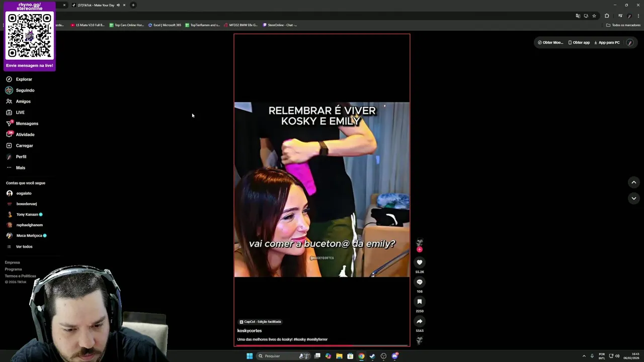This screenshot has height=362, width=644.
Task: Mute tab via speaker icon on TikTok tab
Action: pos(118,5)
